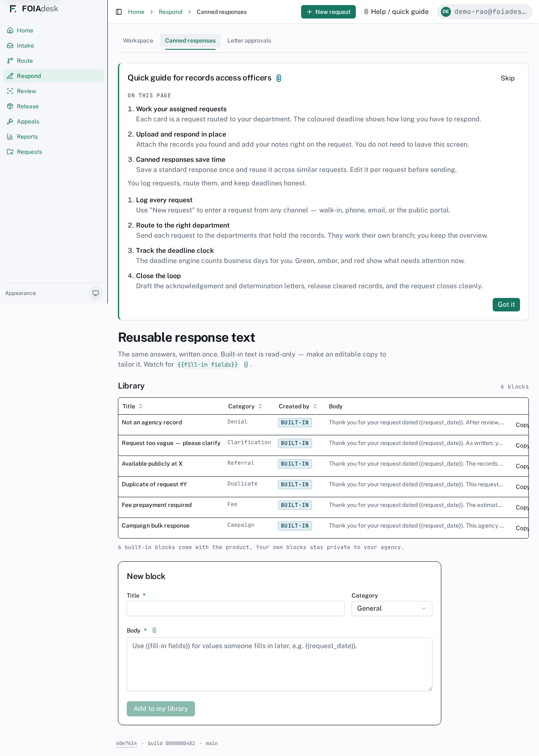This screenshot has width=539, height=756.
Task: Open Home from the sidebar
Action: [53, 30]
